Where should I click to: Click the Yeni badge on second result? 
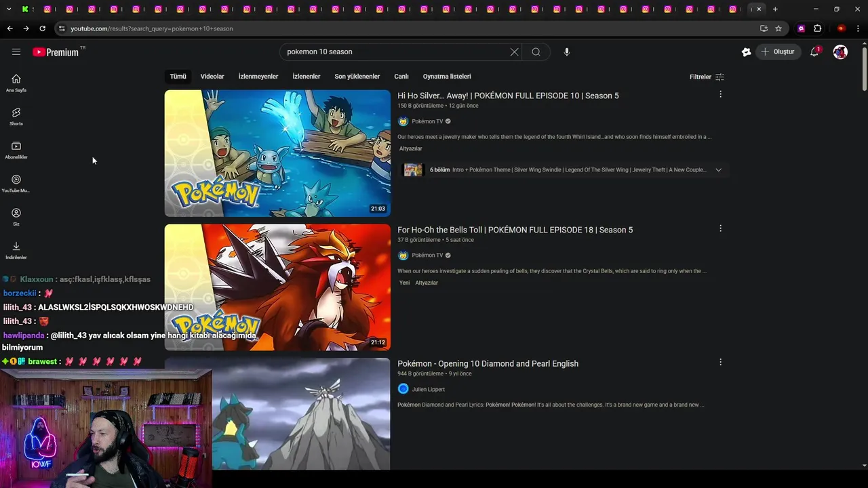click(405, 283)
